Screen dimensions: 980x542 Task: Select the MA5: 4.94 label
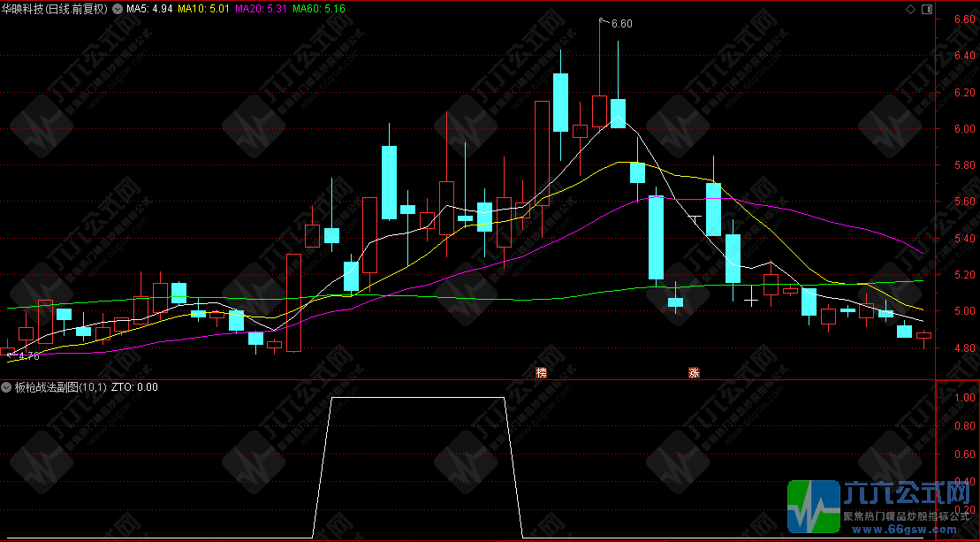click(148, 9)
